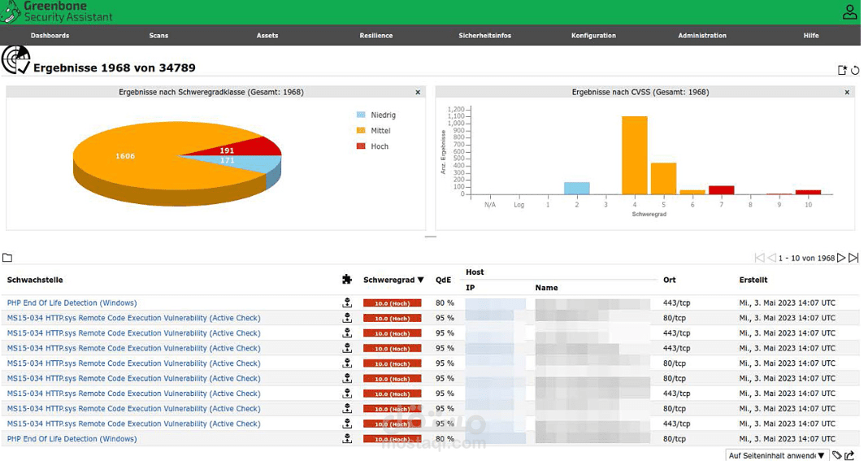
Task: Sort by the QdE column header
Action: pyautogui.click(x=443, y=280)
